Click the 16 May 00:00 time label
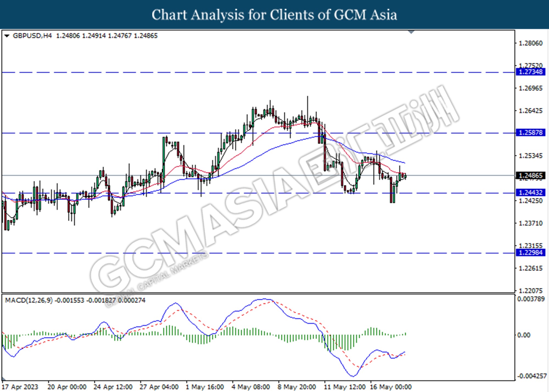Image resolution: width=549 pixels, height=392 pixels. pyautogui.click(x=391, y=387)
